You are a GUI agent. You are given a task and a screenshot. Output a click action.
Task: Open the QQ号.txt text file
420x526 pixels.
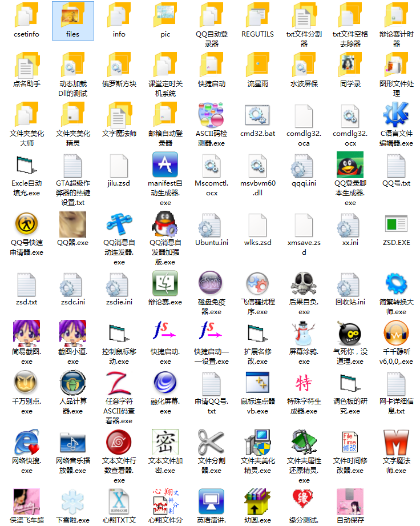point(397,164)
